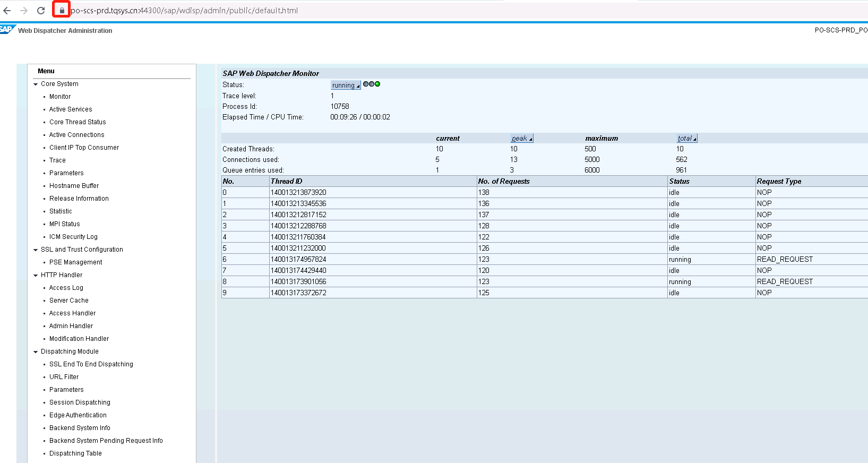
Task: Open Admin Handler entry
Action: tap(71, 326)
